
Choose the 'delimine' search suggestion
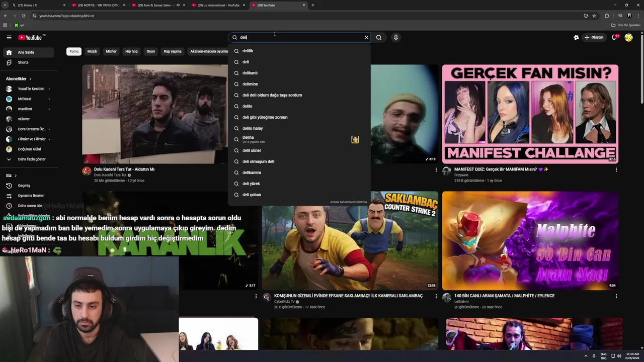click(299, 84)
